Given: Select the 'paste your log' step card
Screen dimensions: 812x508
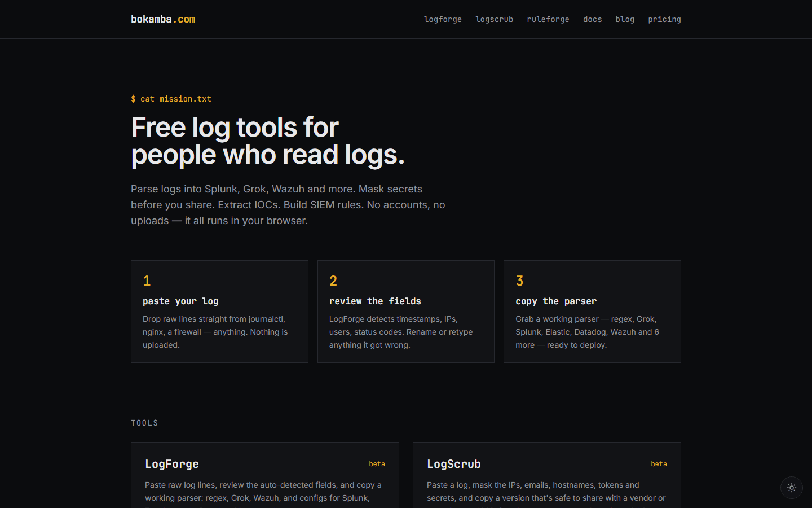Looking at the screenshot, I should pyautogui.click(x=219, y=312).
